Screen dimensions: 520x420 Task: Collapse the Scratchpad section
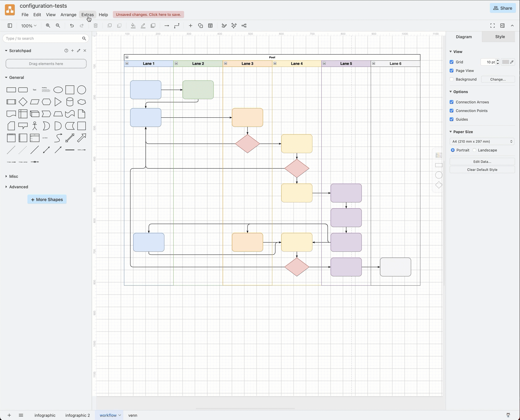(6, 51)
